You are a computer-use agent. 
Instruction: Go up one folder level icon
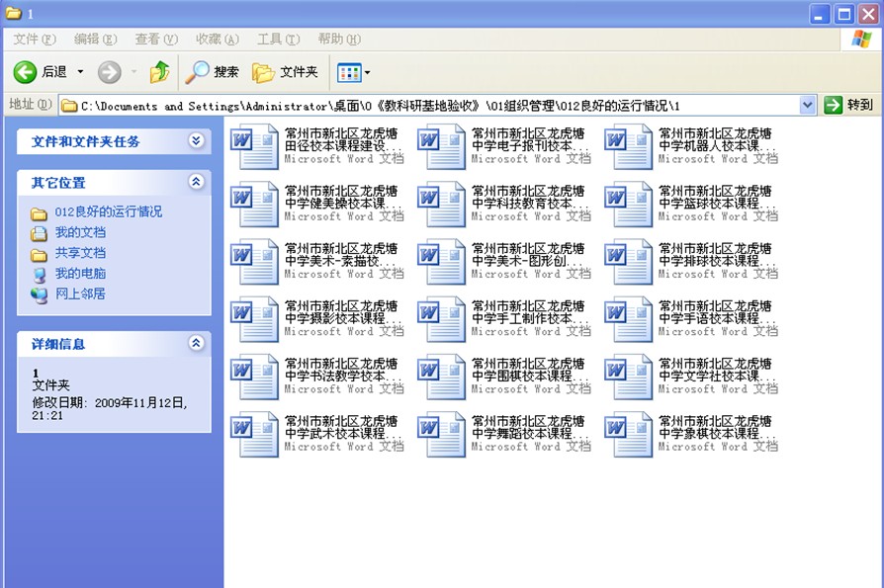[159, 72]
